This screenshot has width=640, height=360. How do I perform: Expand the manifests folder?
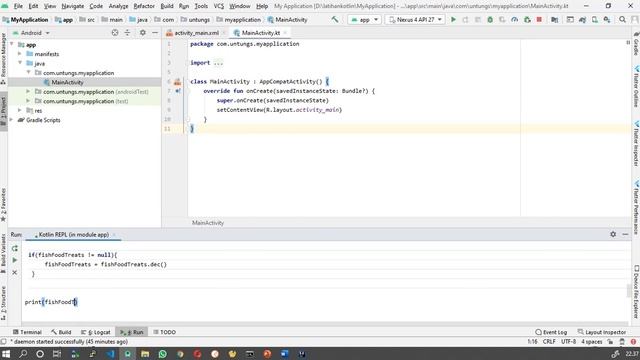tap(20, 54)
